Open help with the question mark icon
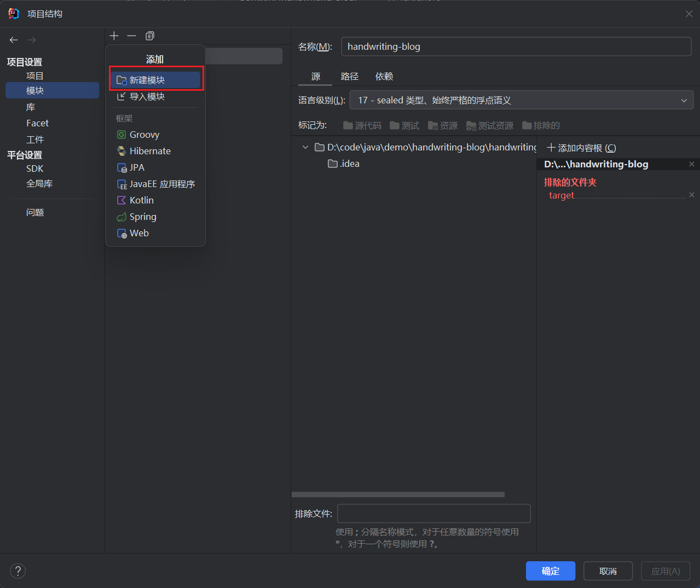 coord(18,571)
